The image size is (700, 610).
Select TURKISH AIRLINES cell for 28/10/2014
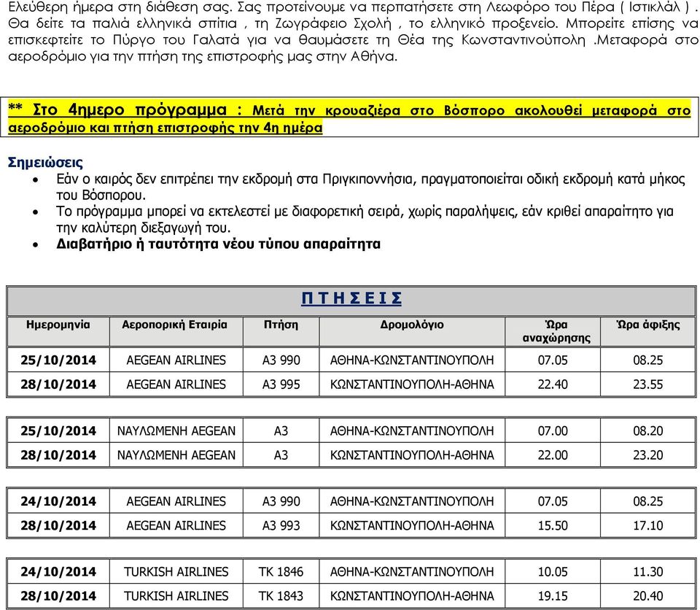(x=176, y=595)
